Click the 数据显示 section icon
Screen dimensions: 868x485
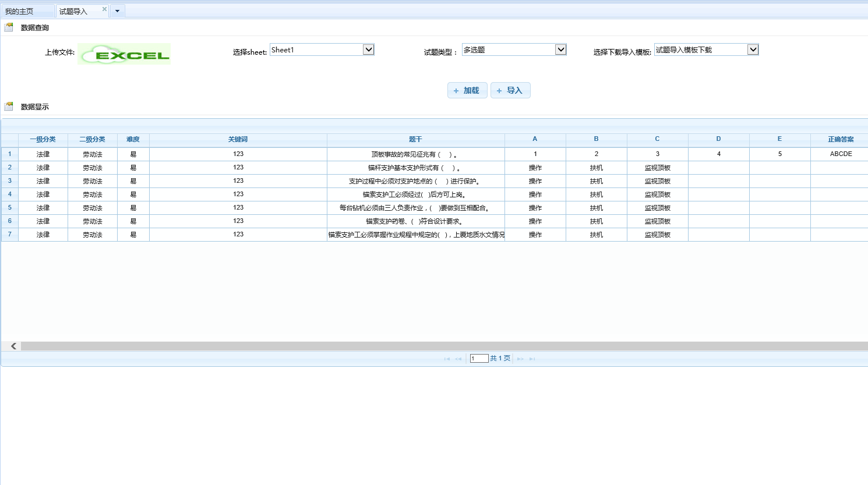coord(9,107)
